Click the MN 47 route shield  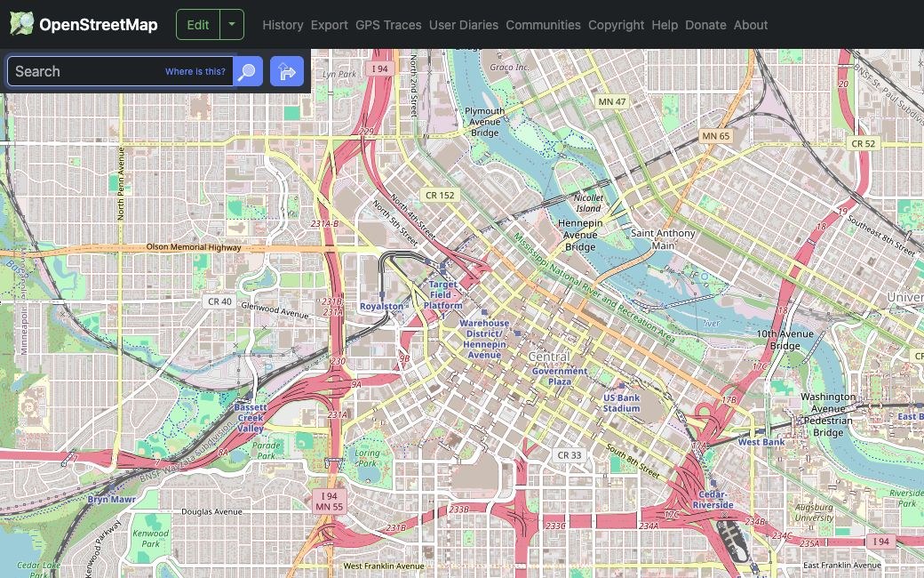pyautogui.click(x=612, y=101)
